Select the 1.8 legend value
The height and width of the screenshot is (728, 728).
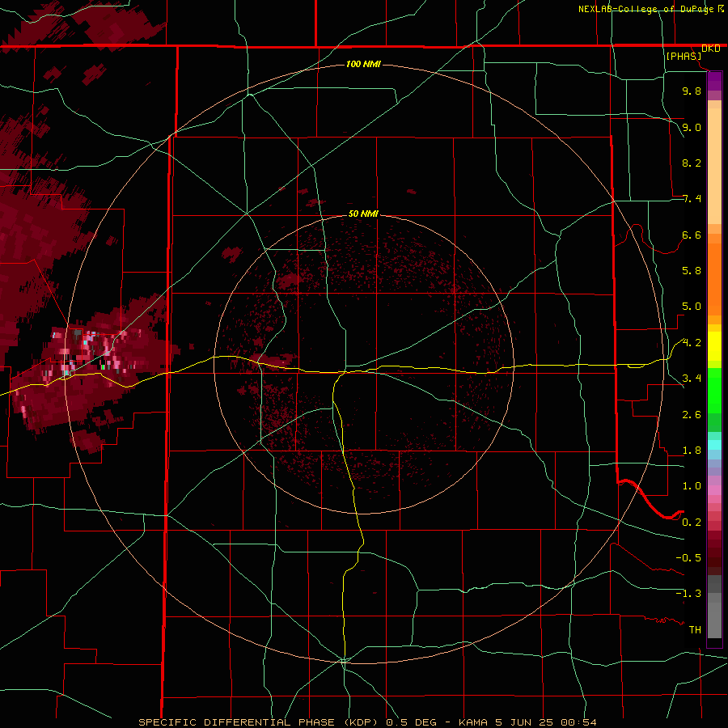(692, 451)
